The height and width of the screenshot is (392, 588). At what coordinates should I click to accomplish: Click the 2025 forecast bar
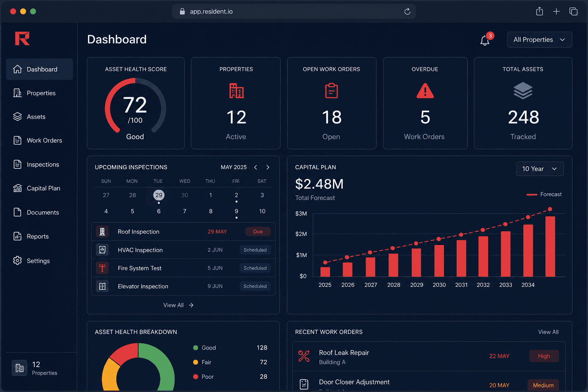tap(325, 272)
